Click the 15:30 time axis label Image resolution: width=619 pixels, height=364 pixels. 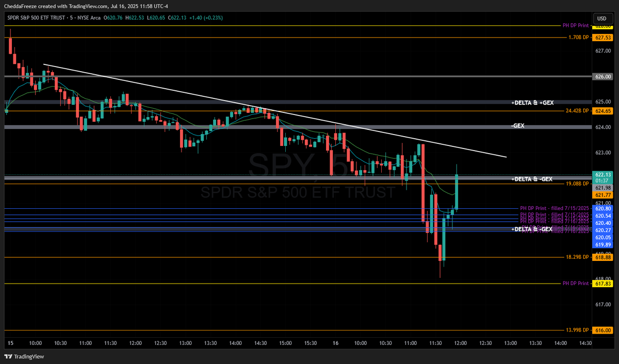[x=310, y=343]
